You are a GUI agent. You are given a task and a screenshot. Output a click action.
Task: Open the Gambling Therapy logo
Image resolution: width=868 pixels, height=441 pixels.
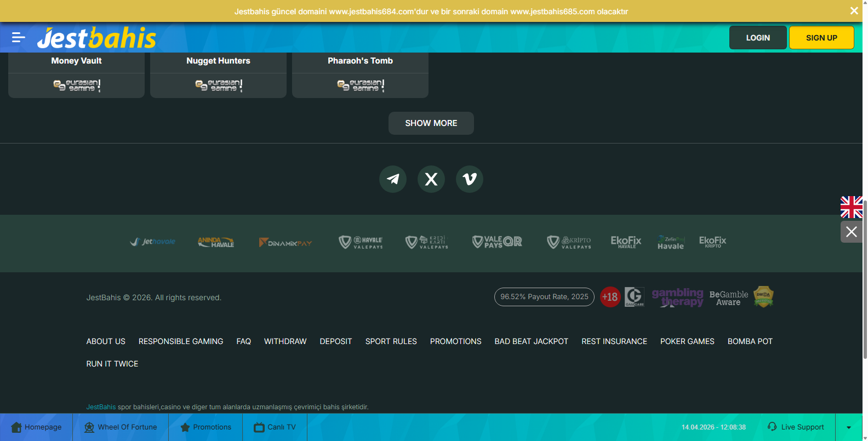[x=677, y=297]
